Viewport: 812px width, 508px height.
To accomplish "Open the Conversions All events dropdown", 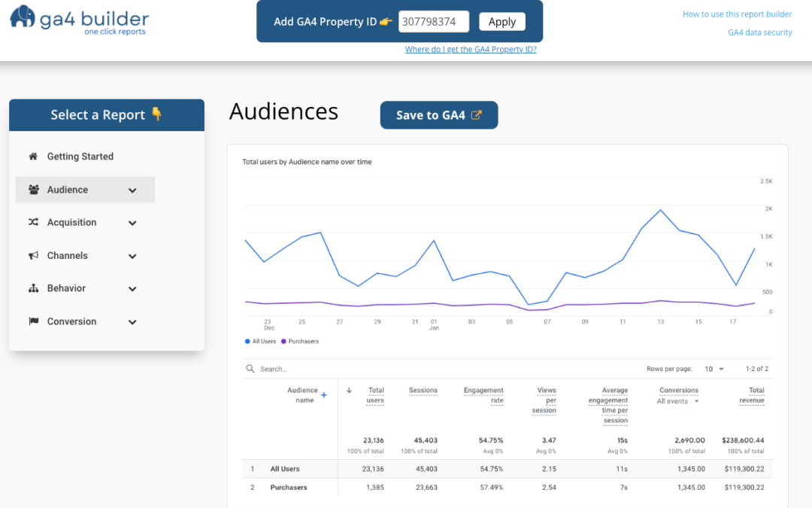I will [678, 401].
